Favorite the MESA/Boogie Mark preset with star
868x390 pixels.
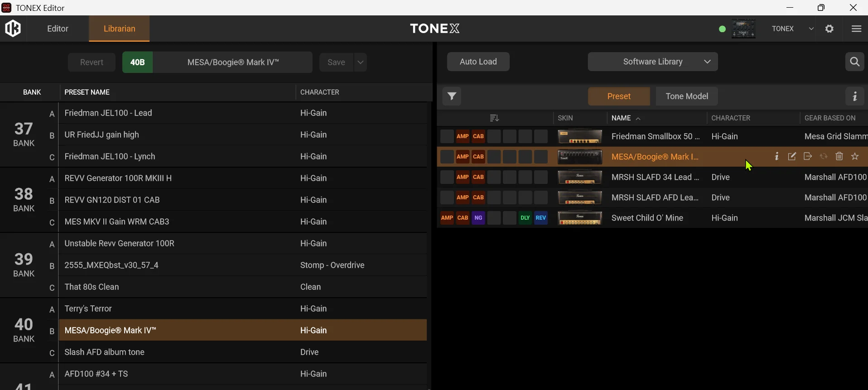(x=855, y=157)
